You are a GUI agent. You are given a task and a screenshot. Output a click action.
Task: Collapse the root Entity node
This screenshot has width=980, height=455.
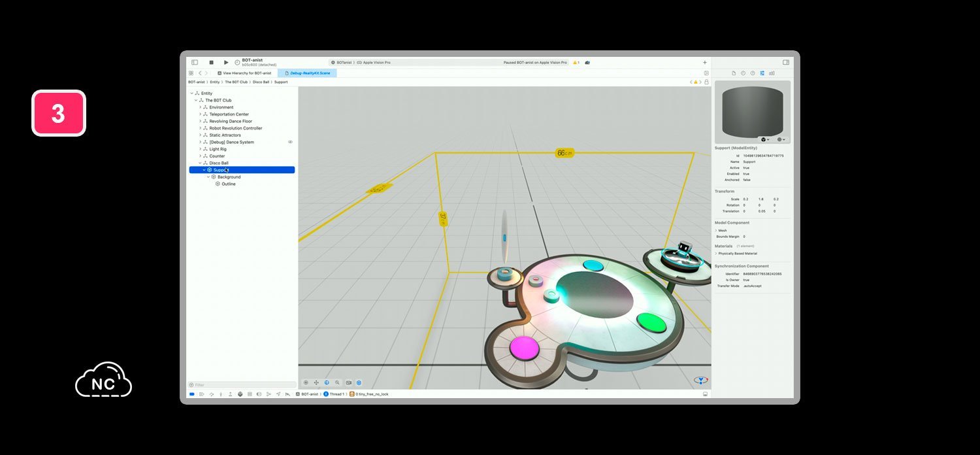click(192, 93)
